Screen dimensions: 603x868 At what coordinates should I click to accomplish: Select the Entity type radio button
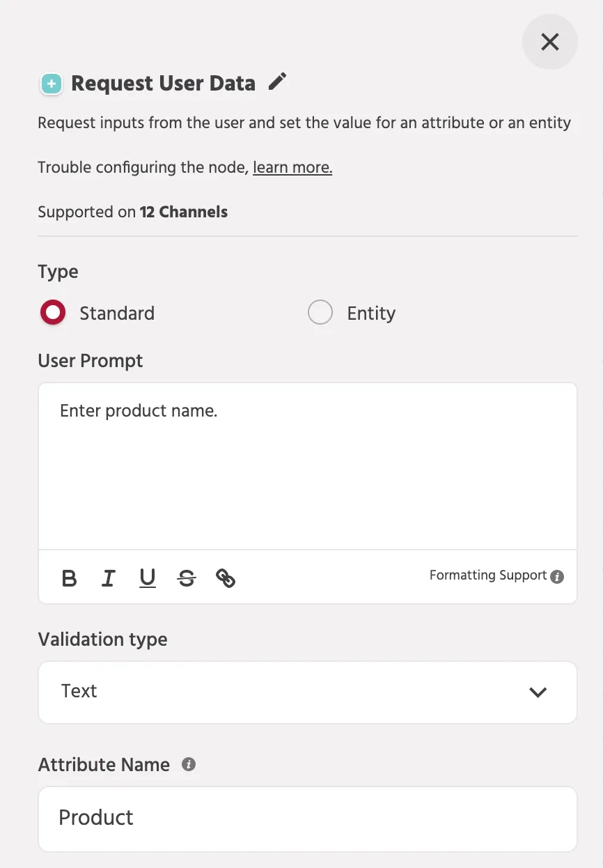pyautogui.click(x=320, y=313)
